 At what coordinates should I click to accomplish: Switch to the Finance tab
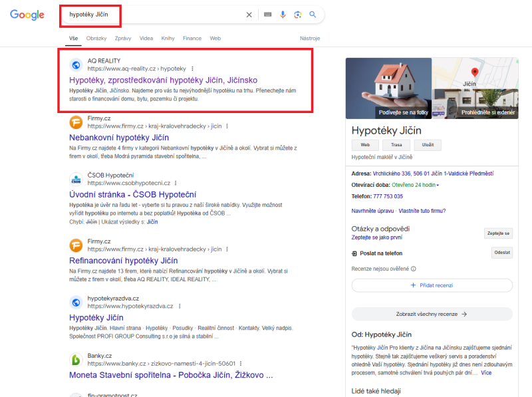[x=192, y=39]
